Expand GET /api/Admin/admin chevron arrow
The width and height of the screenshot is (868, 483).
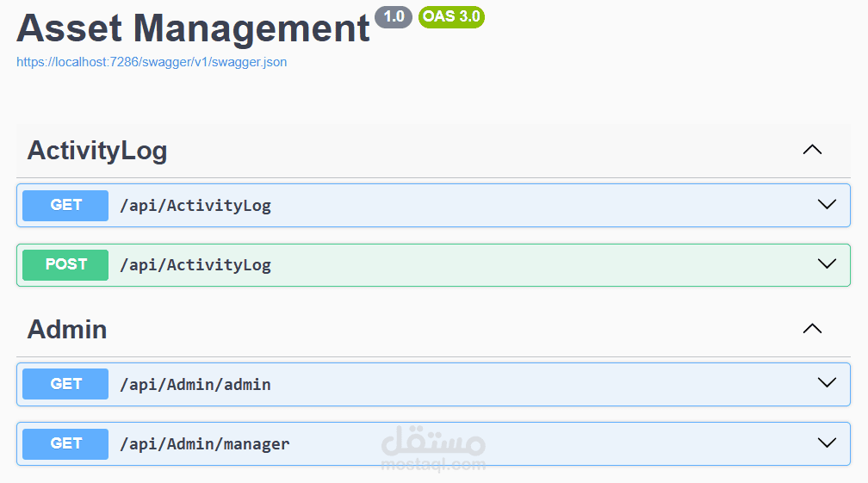pos(827,383)
